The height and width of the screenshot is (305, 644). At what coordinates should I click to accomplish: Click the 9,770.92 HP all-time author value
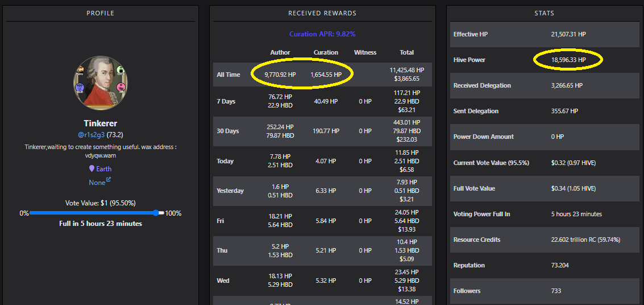click(x=280, y=75)
